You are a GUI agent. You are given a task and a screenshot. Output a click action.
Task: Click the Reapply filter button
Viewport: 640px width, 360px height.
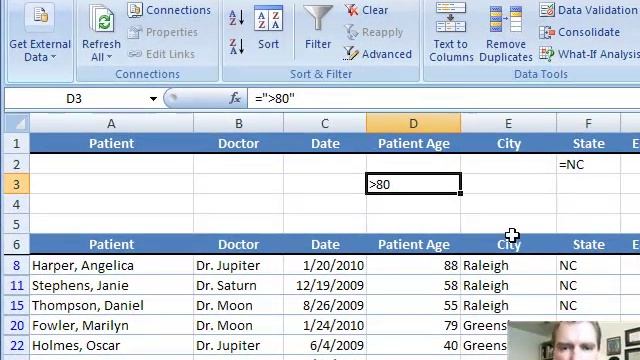click(373, 32)
